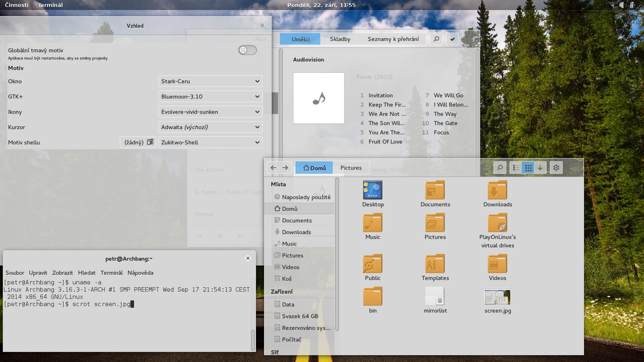Open PlayOnLinux's virtual drives folder
This screenshot has width=644, height=362.
[497, 223]
